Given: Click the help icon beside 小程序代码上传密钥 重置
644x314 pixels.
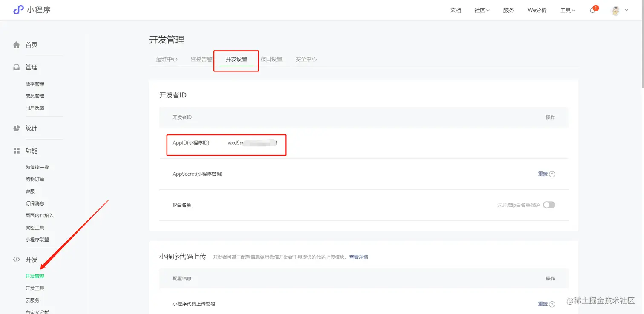Looking at the screenshot, I should (552, 304).
